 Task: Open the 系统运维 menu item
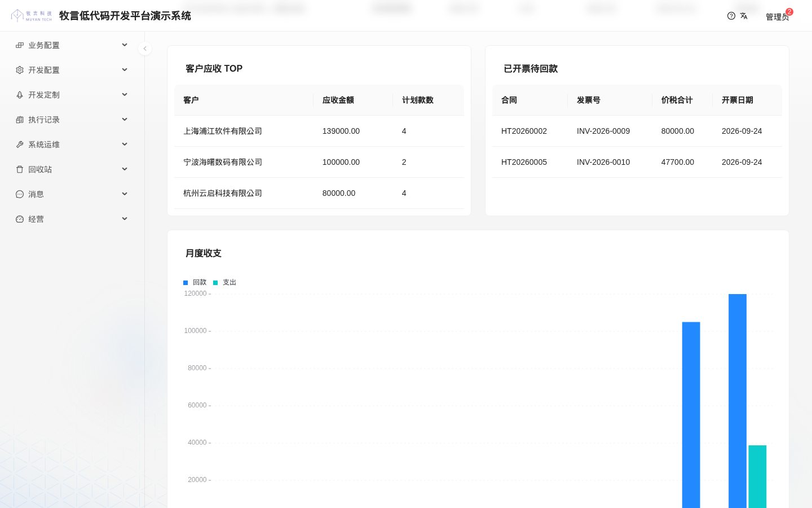72,144
